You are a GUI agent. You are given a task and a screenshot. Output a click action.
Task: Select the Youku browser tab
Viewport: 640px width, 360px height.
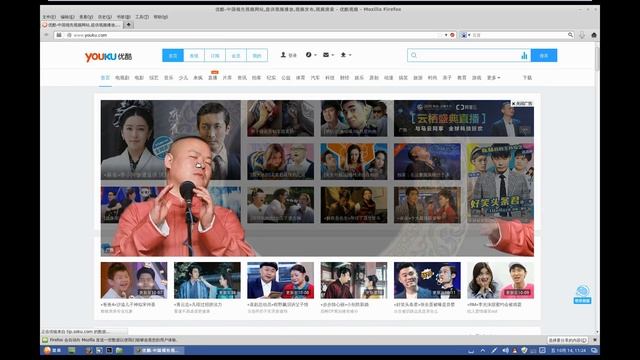(82, 25)
